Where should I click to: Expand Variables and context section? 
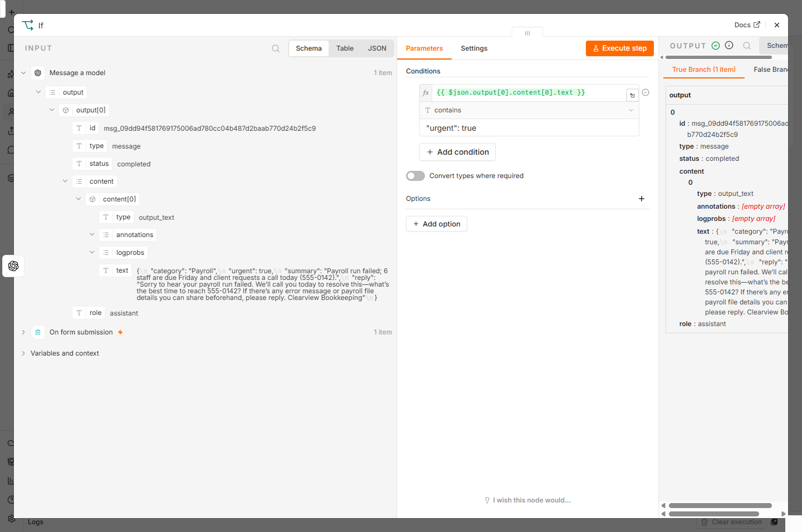coord(23,353)
